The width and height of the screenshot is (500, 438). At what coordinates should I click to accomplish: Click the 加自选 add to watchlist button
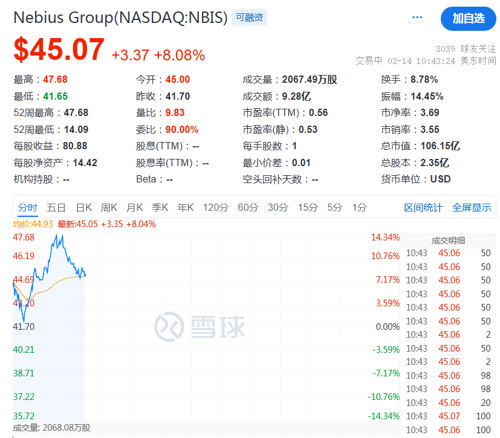(x=468, y=19)
